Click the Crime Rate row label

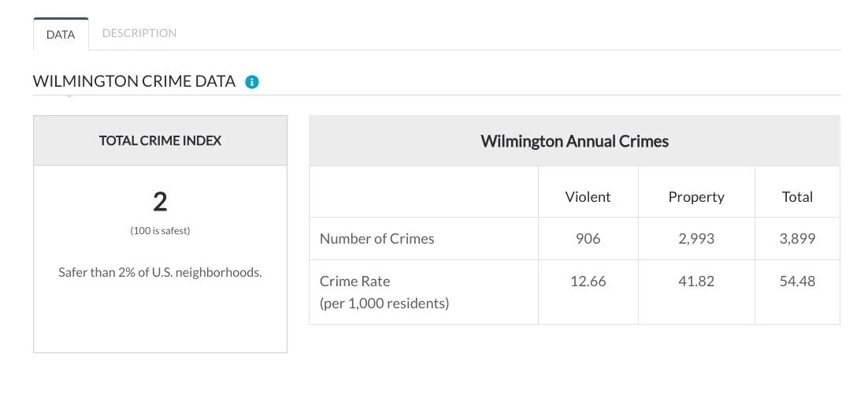pos(384,292)
